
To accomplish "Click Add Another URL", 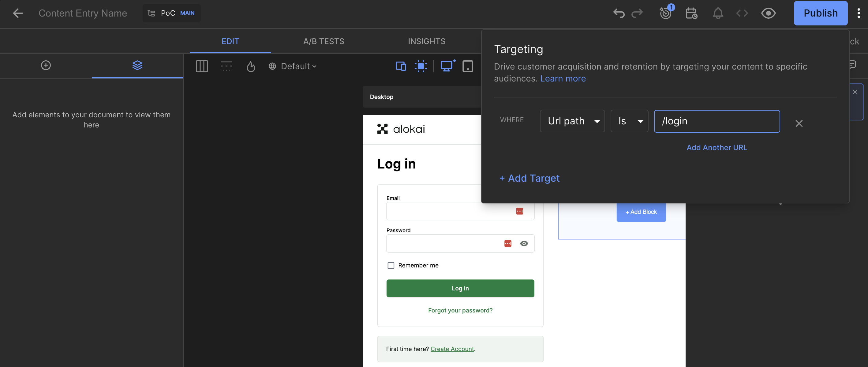I will [717, 147].
